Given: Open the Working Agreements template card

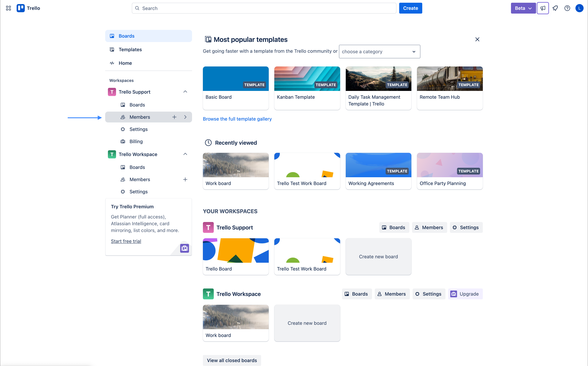Looking at the screenshot, I should 378,171.
